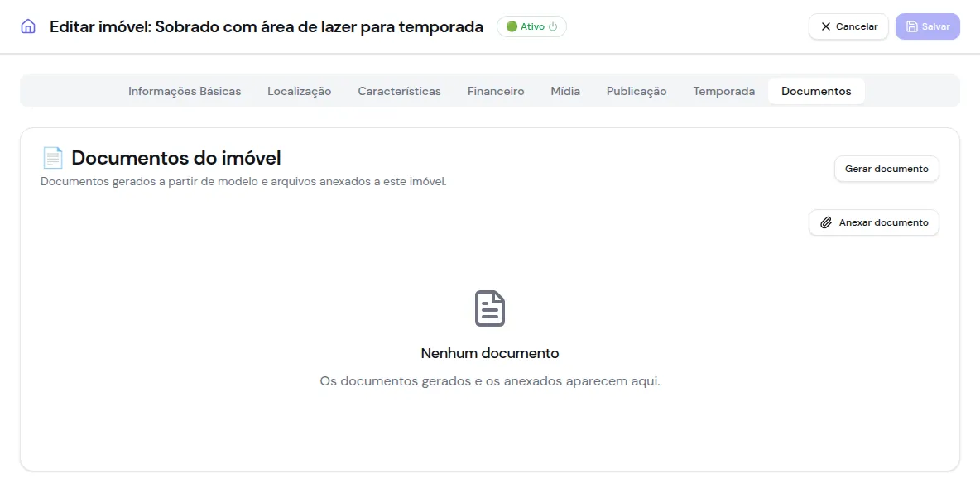The width and height of the screenshot is (980, 492).
Task: Switch to the Temporada tab
Action: tap(723, 91)
